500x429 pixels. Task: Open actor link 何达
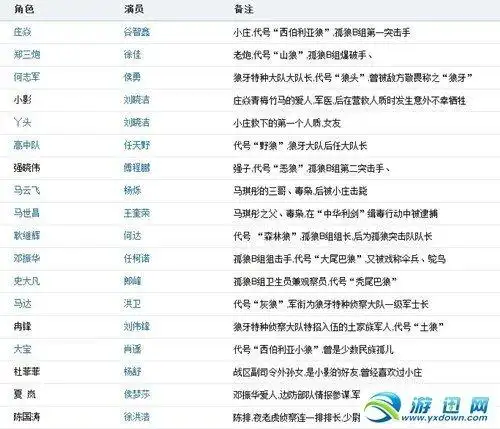click(132, 236)
